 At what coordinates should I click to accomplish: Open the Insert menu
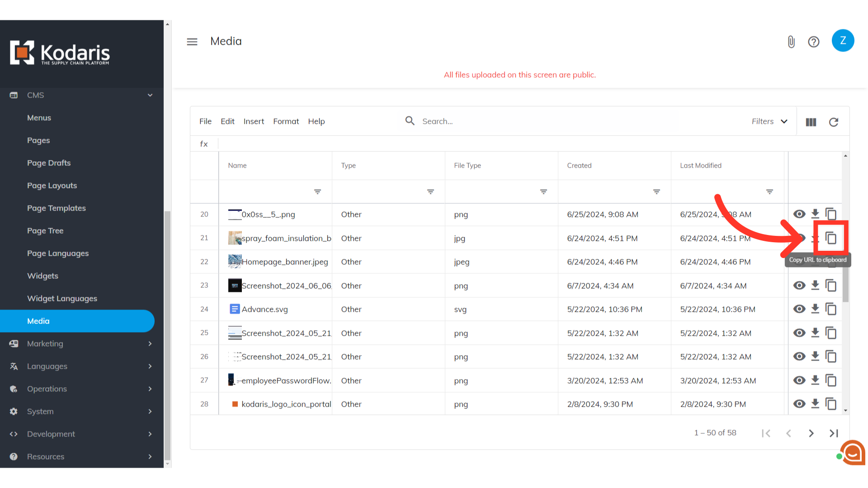(x=254, y=121)
